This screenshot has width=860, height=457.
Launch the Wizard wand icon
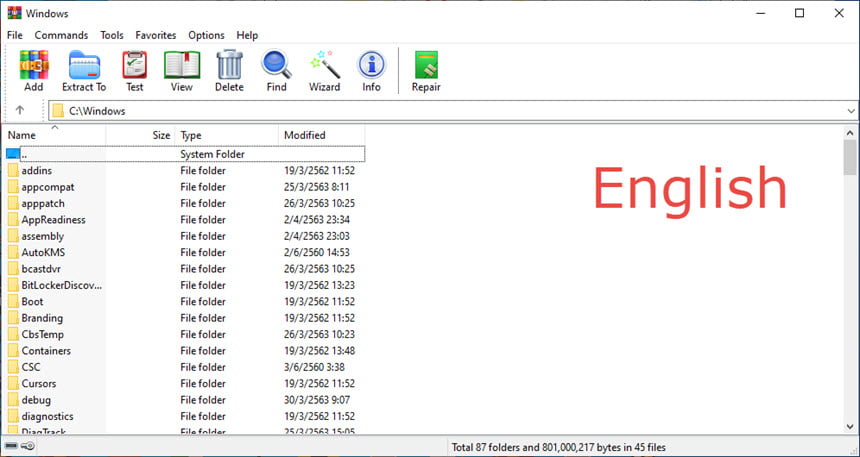[325, 65]
